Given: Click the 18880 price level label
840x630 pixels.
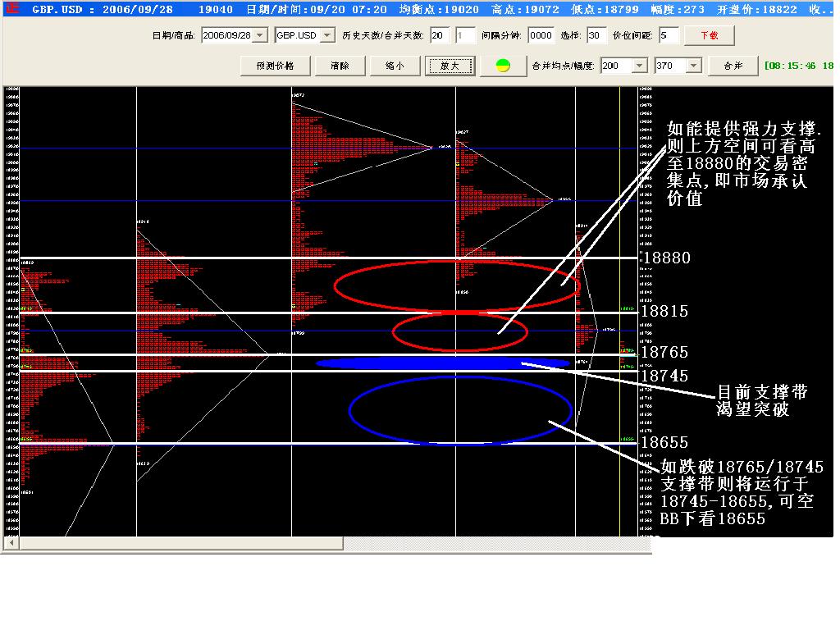Looking at the screenshot, I should click(x=667, y=258).
